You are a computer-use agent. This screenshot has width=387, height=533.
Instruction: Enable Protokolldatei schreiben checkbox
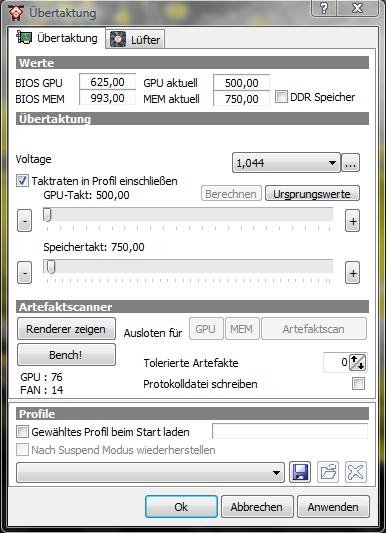pyautogui.click(x=358, y=384)
